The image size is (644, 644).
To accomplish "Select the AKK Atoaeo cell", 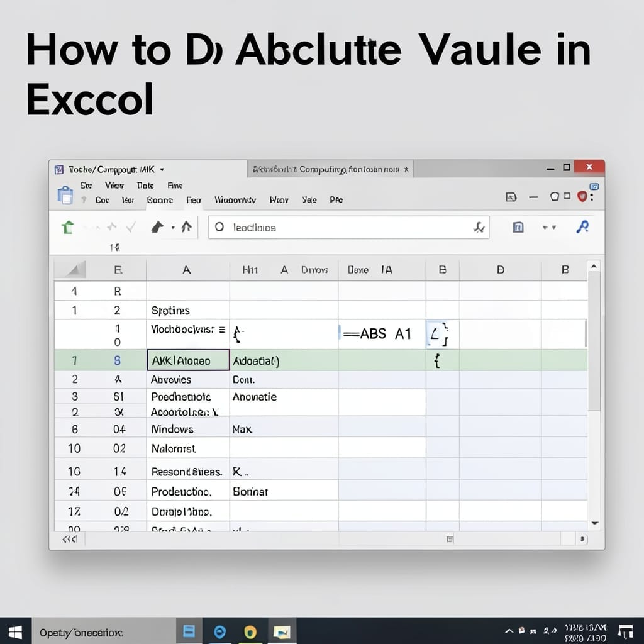I will [x=188, y=360].
